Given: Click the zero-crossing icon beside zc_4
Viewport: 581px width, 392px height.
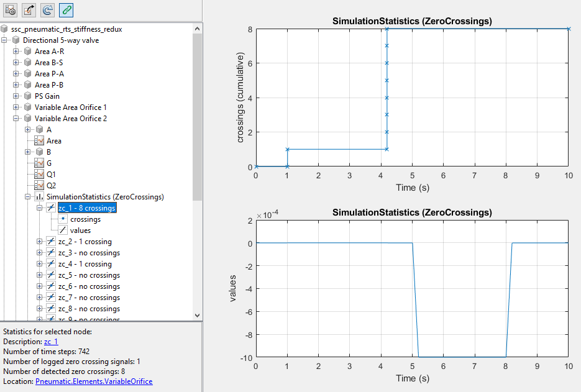Looking at the screenshot, I should [51, 264].
